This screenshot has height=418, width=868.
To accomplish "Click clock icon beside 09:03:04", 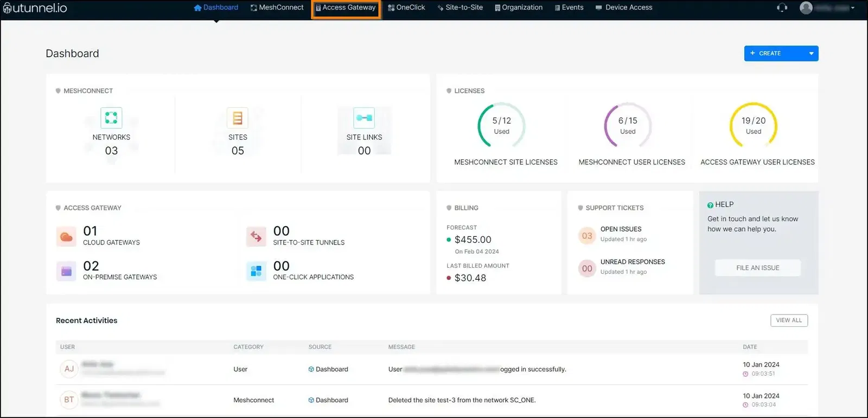I will tap(745, 405).
